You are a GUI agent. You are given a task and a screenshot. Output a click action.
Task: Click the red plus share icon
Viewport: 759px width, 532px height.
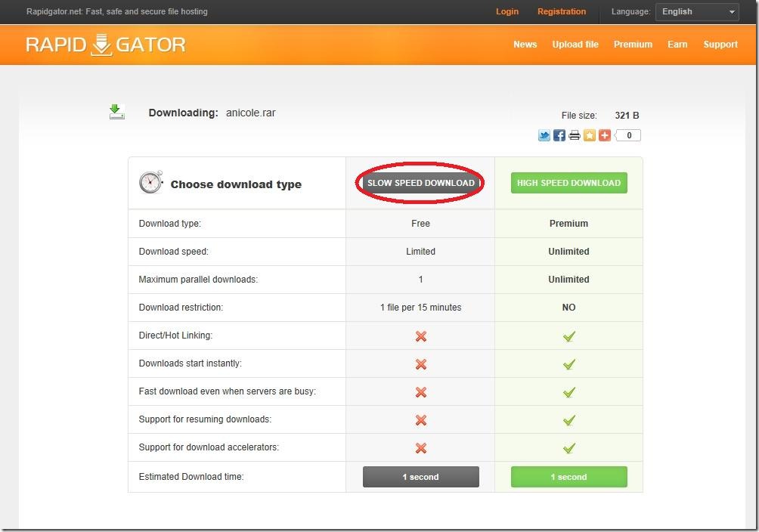(604, 135)
